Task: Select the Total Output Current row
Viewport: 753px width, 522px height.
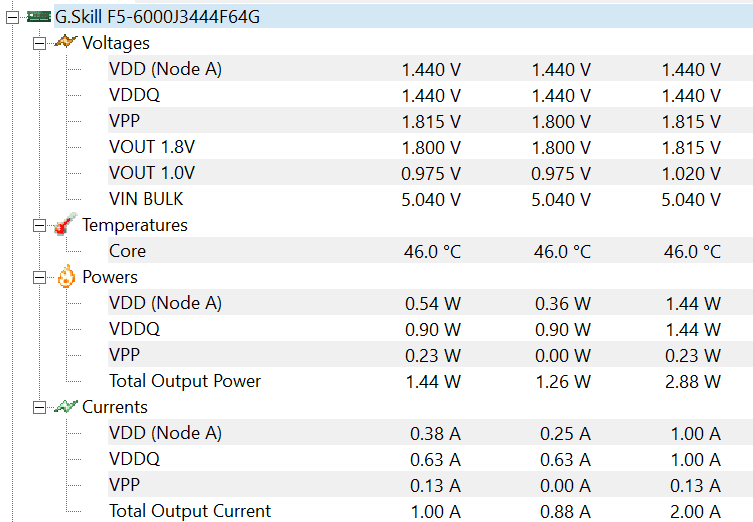Action: point(430,510)
